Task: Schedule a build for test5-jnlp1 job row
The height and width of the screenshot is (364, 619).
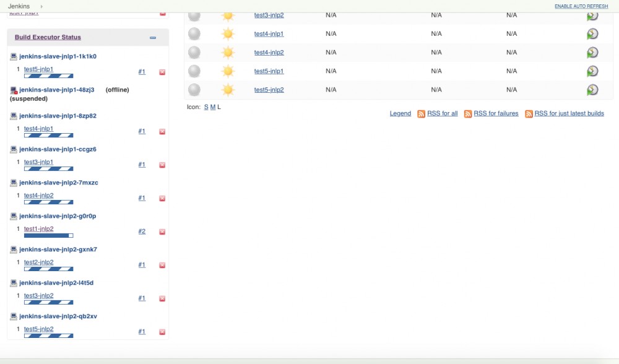Action: point(592,71)
